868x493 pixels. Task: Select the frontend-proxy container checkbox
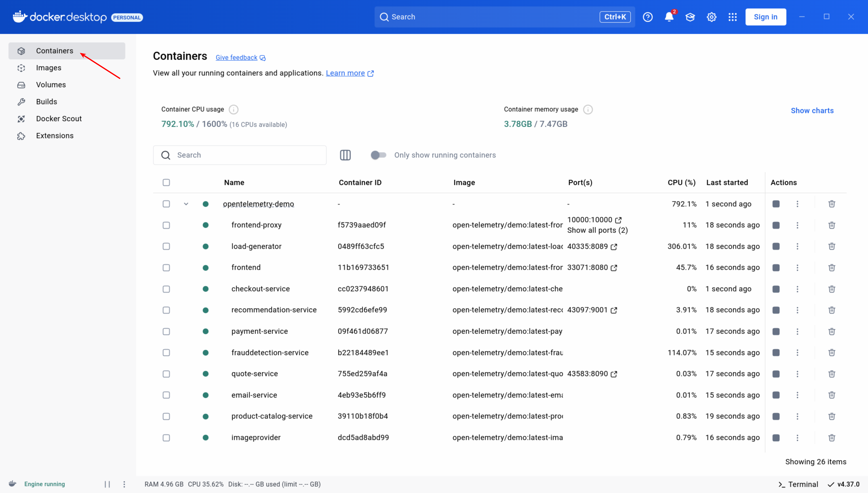point(166,225)
